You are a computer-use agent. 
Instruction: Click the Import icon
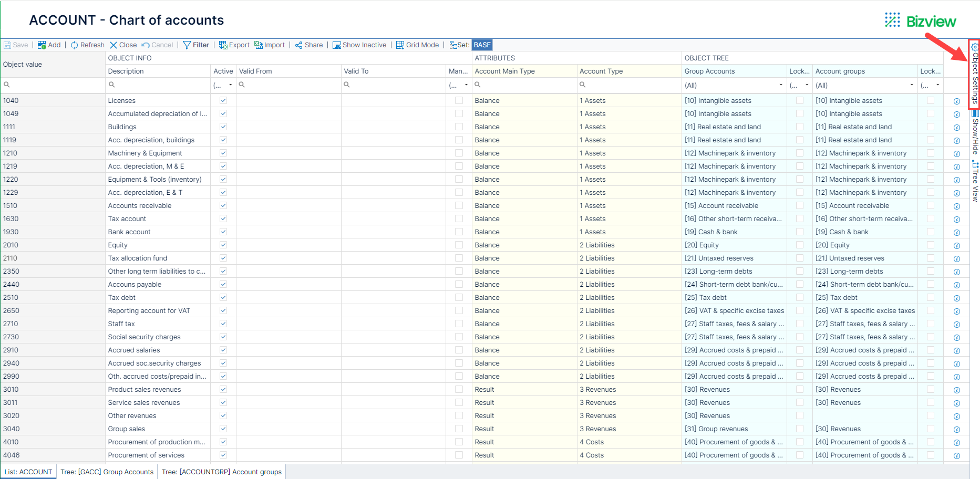(x=259, y=45)
